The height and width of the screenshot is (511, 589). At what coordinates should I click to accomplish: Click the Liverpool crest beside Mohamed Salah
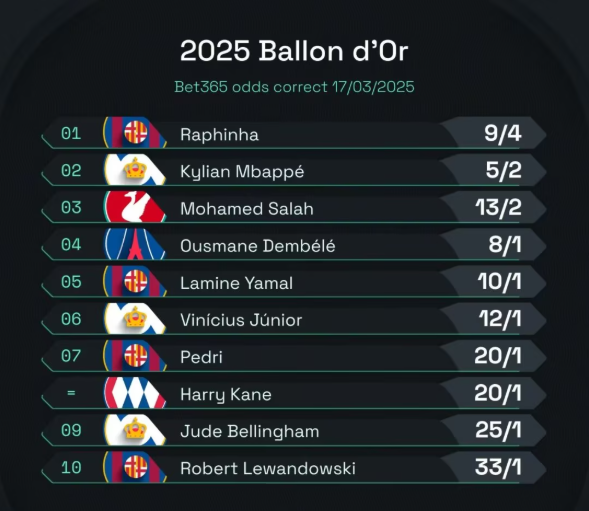[x=135, y=207]
